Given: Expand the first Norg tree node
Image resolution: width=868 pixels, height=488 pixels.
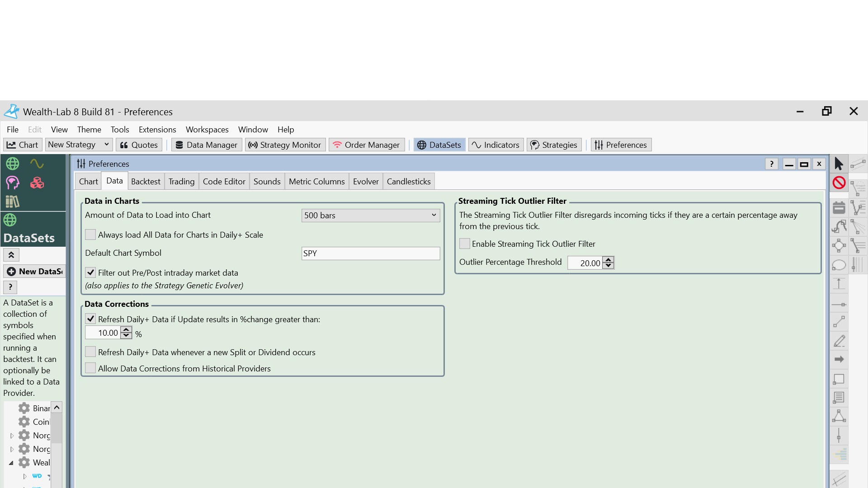Looking at the screenshot, I should pyautogui.click(x=12, y=436).
